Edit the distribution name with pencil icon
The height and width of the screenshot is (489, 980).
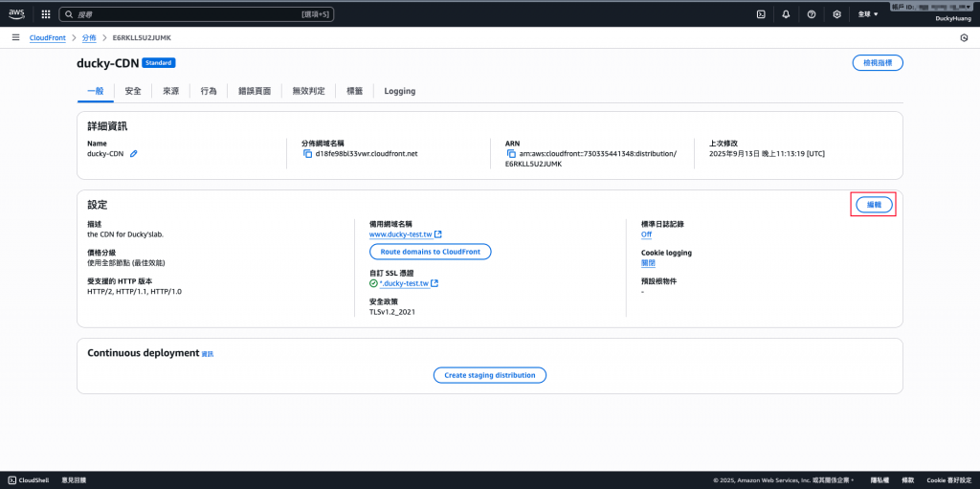(x=134, y=153)
